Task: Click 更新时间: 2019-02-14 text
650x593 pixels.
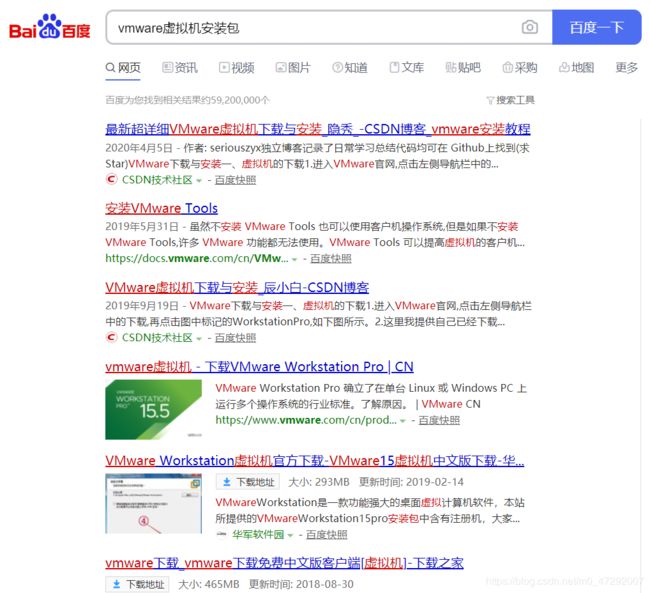Action: [x=411, y=482]
